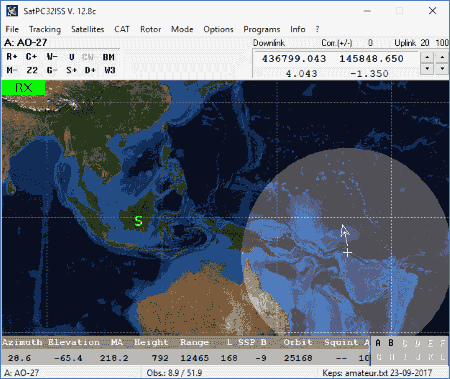Click the green RX indicator
This screenshot has height=379, width=450.
pyautogui.click(x=23, y=88)
